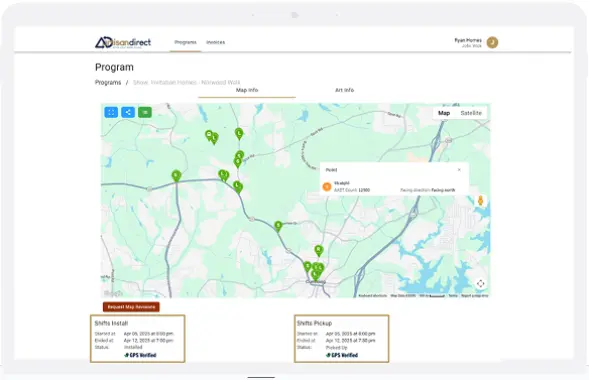Click the blue share map icon
589x380 pixels.
[128, 112]
